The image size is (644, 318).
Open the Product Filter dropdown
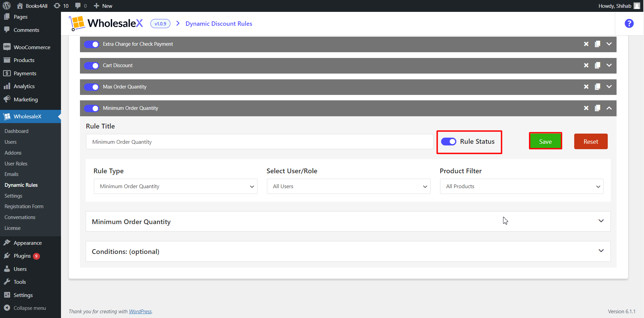point(522,186)
